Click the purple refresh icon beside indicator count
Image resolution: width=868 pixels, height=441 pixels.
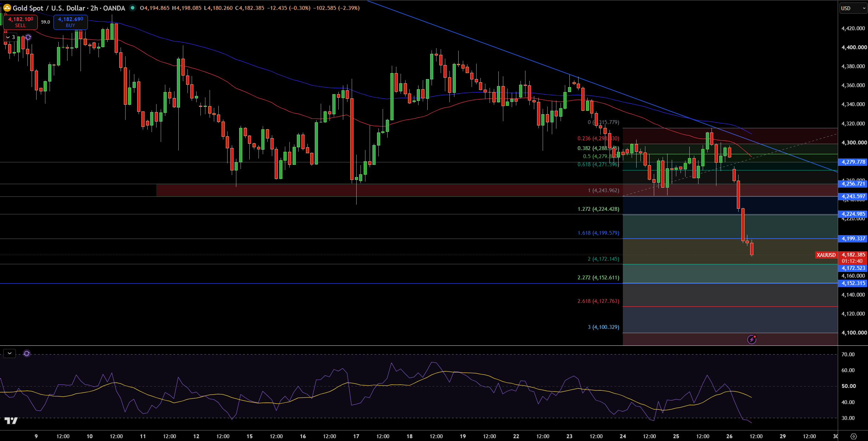point(28,37)
